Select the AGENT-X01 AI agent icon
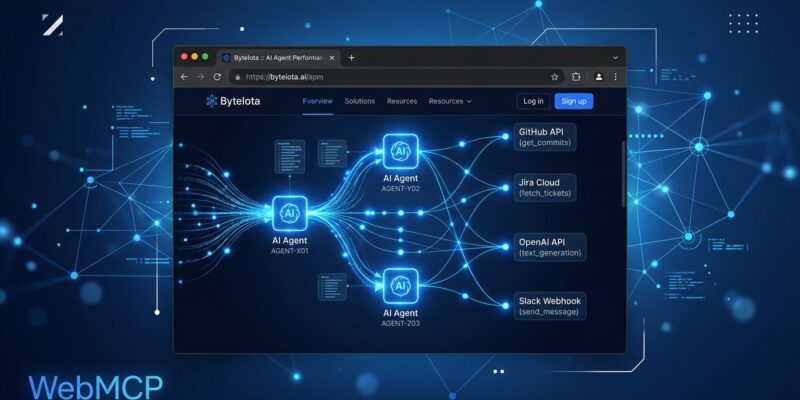Screen dimensions: 800x400 290,213
